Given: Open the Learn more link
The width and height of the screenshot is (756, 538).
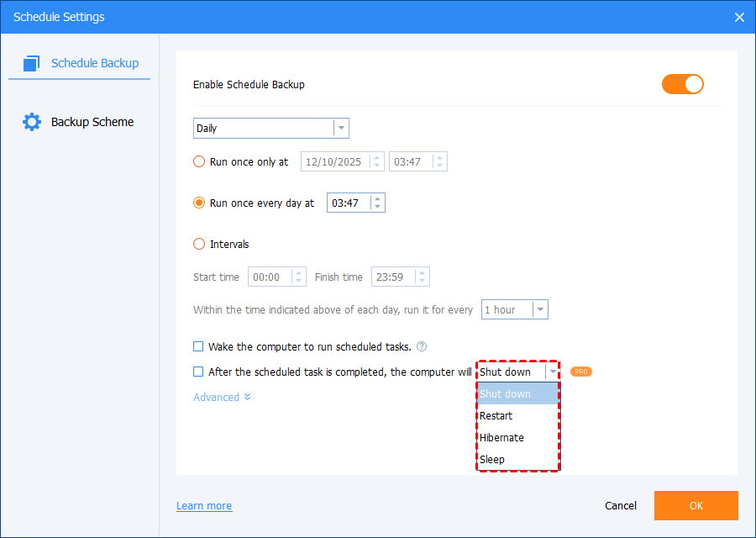Looking at the screenshot, I should click(204, 506).
